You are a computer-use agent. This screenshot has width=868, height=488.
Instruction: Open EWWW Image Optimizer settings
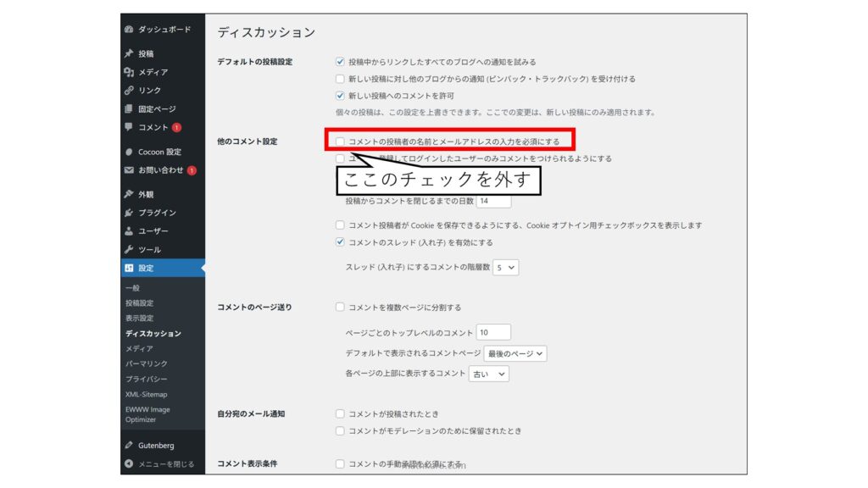147,414
